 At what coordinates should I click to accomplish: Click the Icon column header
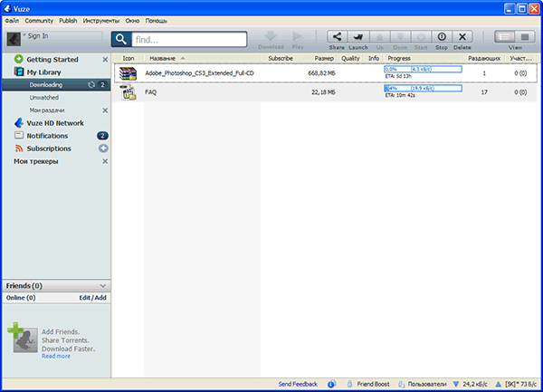pyautogui.click(x=129, y=58)
